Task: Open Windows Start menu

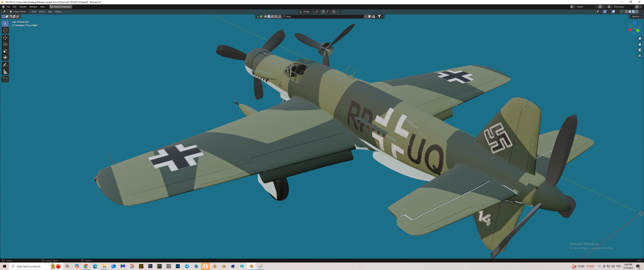Action: (x=4, y=266)
